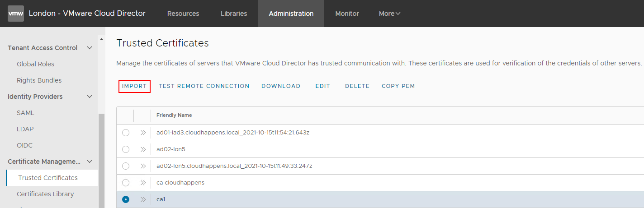Open the More dropdown menu

(389, 14)
